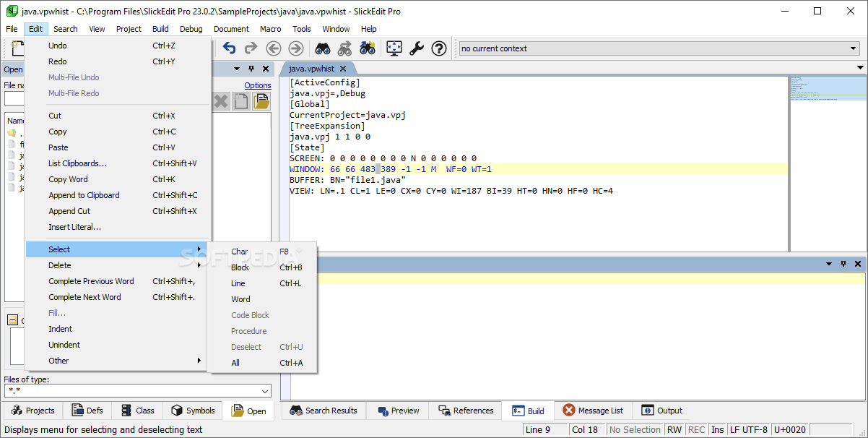Viewport: 868px width, 438px height.
Task: Toggle the Ins insert mode indicator
Action: [717, 430]
